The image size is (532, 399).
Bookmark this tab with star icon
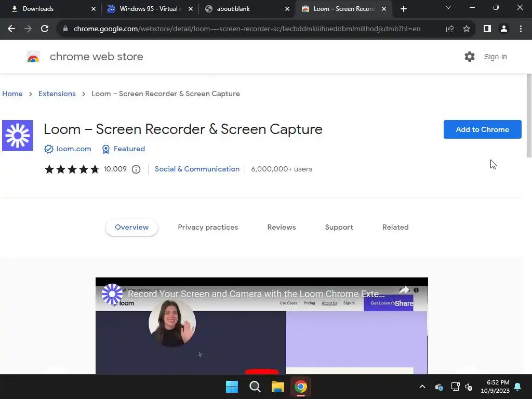(467, 29)
